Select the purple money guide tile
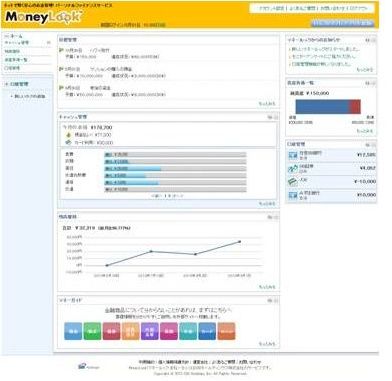Viewport: 392px width, 381px height. coord(150,331)
